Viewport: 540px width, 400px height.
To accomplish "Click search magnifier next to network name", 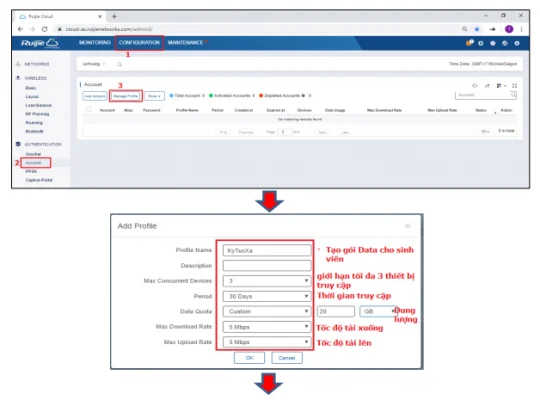I will (119, 64).
